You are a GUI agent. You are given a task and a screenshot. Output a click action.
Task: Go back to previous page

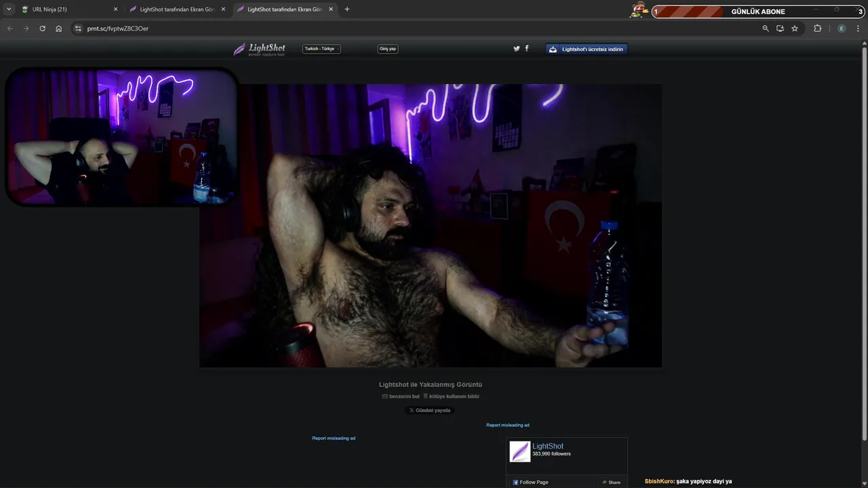point(9,28)
